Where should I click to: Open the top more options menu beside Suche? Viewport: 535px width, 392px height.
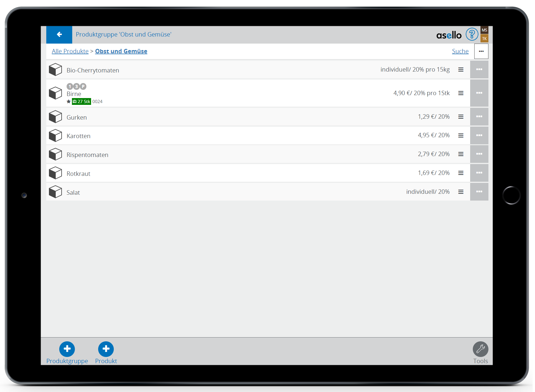481,51
